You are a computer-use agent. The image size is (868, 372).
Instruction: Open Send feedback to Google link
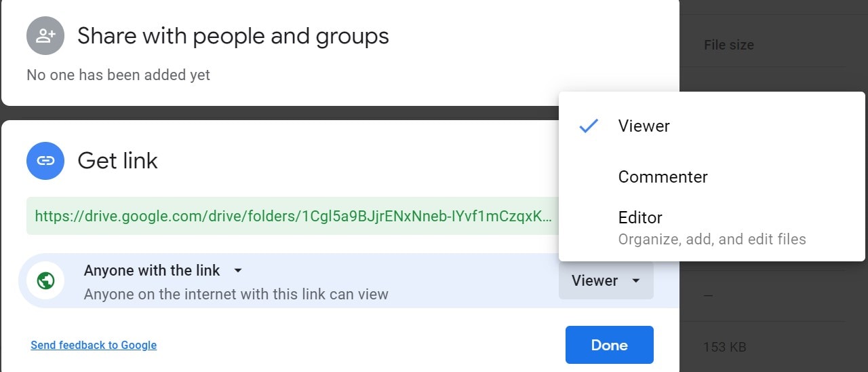[94, 345]
